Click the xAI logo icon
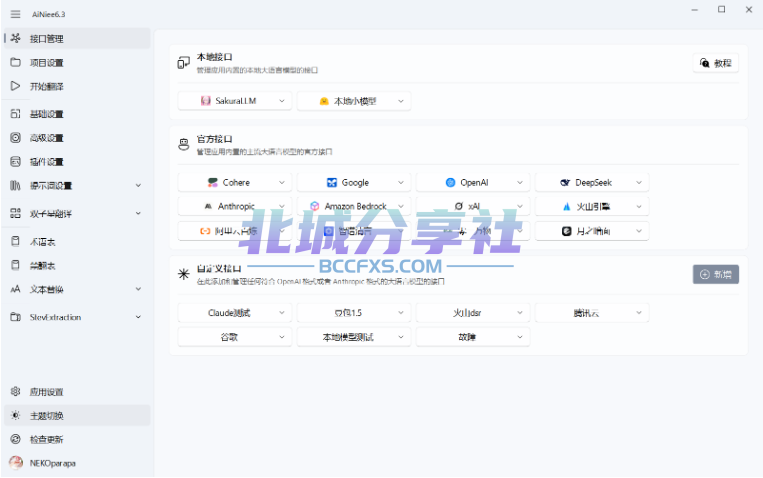Viewport: 763px width, 478px height. (x=458, y=206)
